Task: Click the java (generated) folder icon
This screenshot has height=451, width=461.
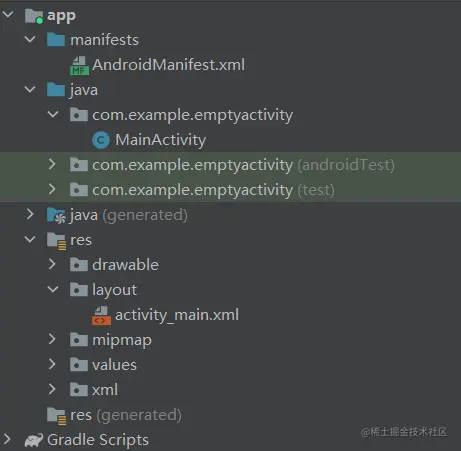Action: (56, 215)
